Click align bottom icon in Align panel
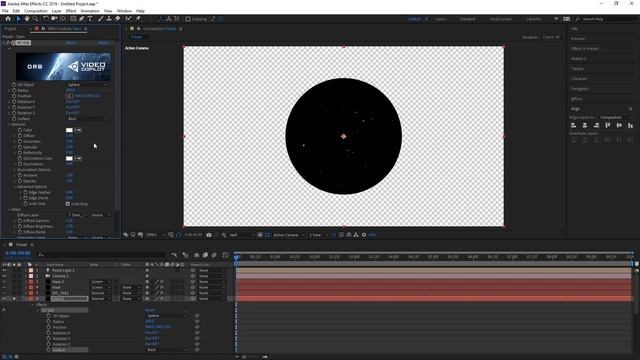Screen dimensions: 640x360 pos(631,125)
